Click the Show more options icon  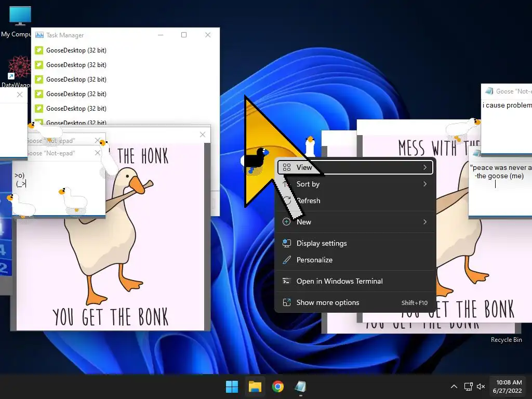tap(287, 302)
